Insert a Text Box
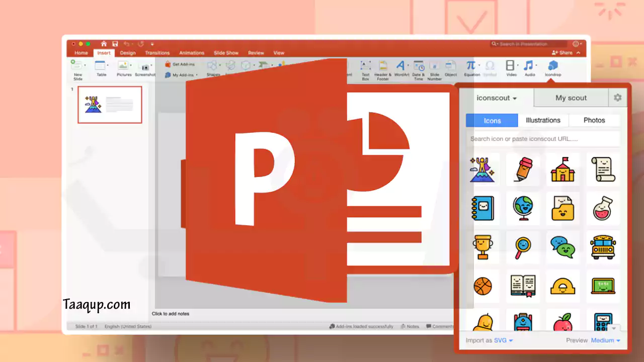The height and width of the screenshot is (362, 644). (366, 70)
